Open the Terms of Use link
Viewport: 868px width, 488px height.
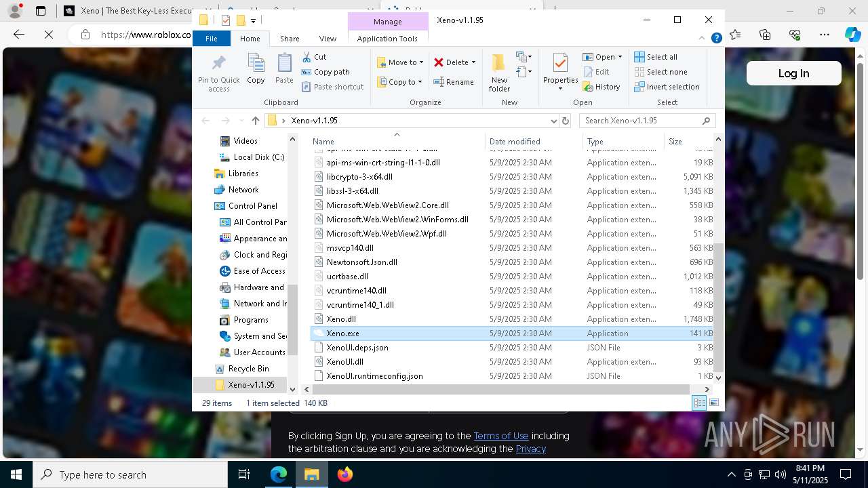[500, 436]
